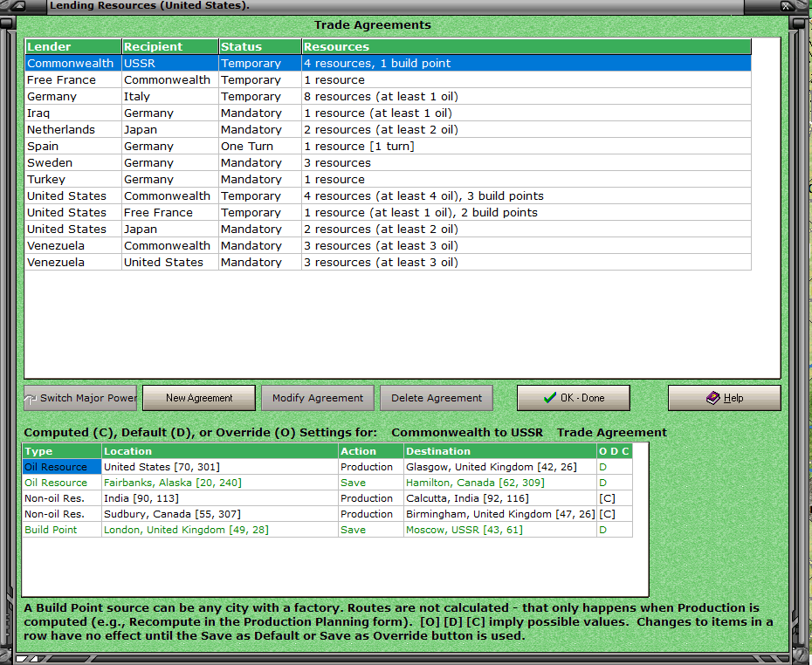Select United States to Commonwealth agreement
Image resolution: width=812 pixels, height=665 pixels.
click(x=389, y=195)
